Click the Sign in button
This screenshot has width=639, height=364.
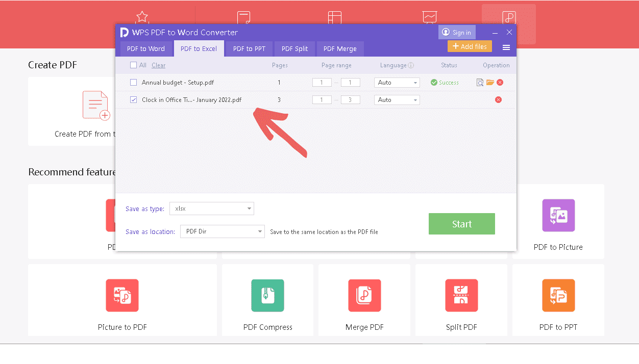pyautogui.click(x=457, y=33)
